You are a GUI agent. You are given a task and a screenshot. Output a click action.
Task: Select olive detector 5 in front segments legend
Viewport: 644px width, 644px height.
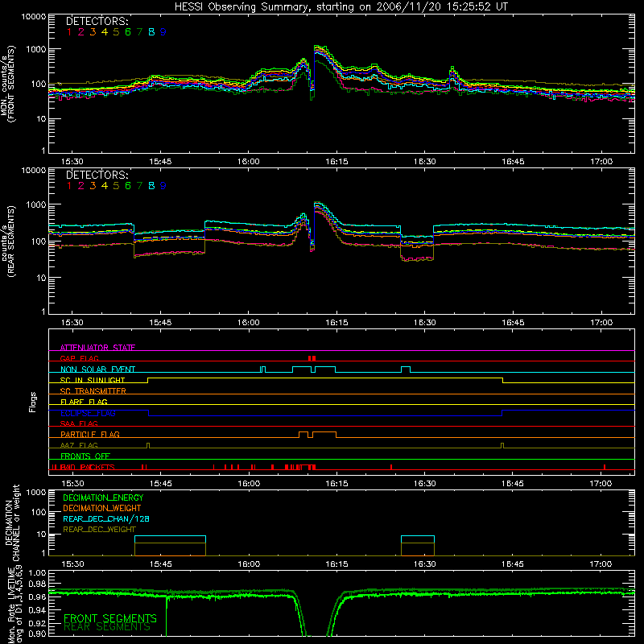pos(116,32)
